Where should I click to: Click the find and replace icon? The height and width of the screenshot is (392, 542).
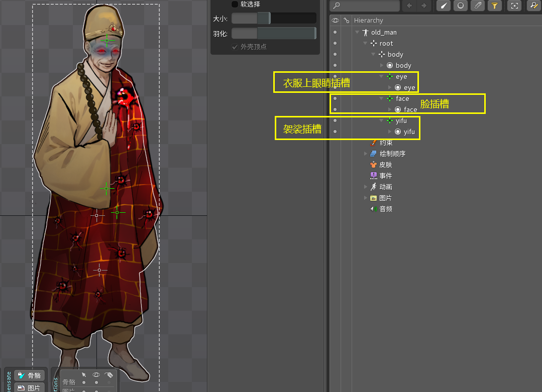point(533,6)
